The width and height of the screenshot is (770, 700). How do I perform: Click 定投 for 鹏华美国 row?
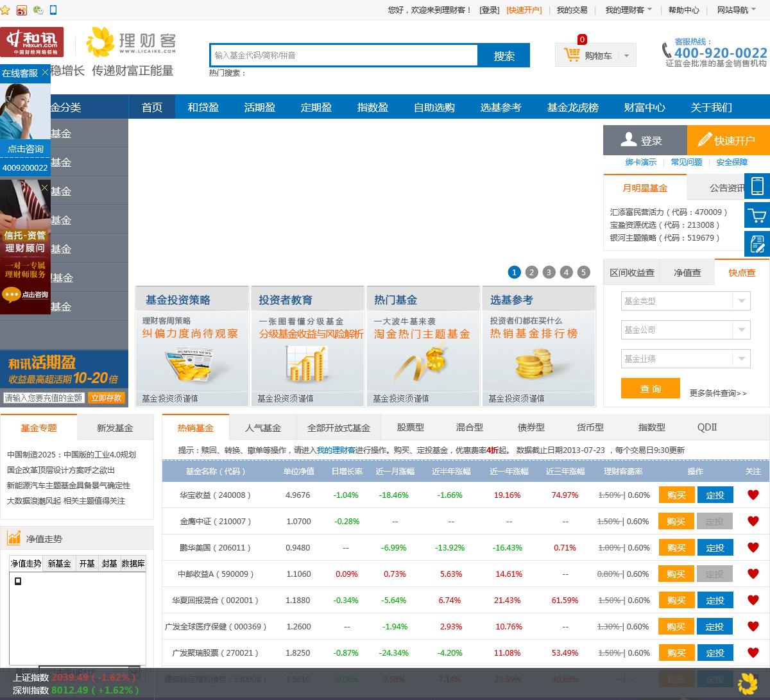[715, 547]
